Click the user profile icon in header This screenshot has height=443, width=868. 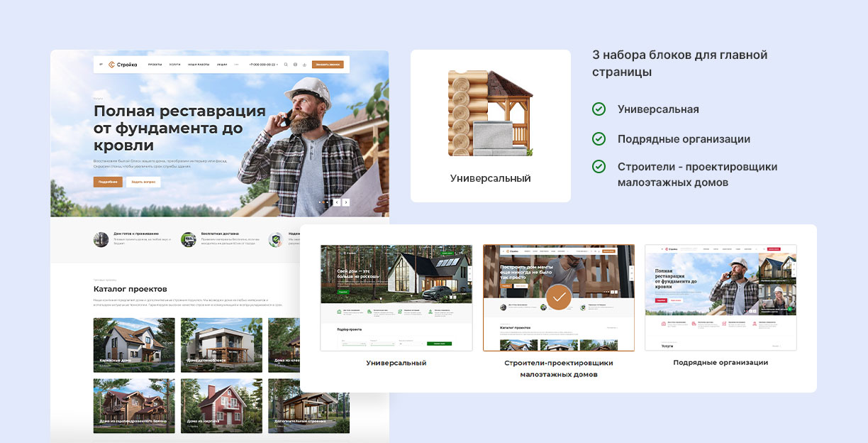tap(305, 64)
